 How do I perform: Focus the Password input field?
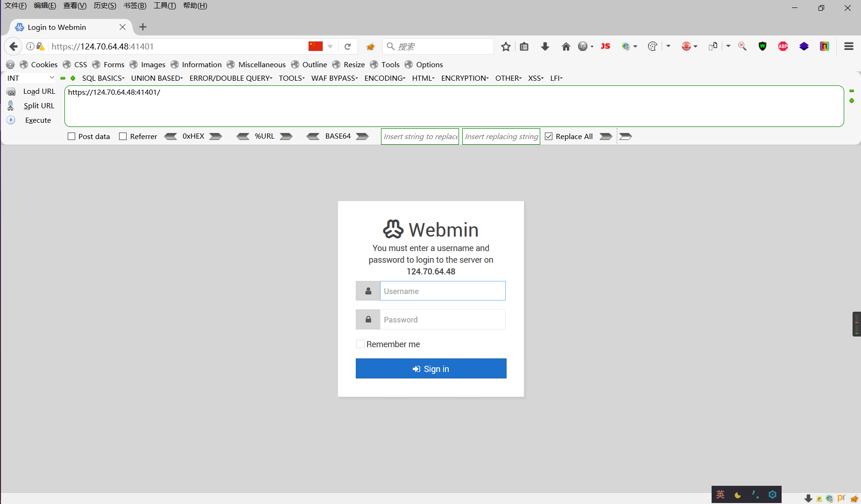tap(443, 320)
